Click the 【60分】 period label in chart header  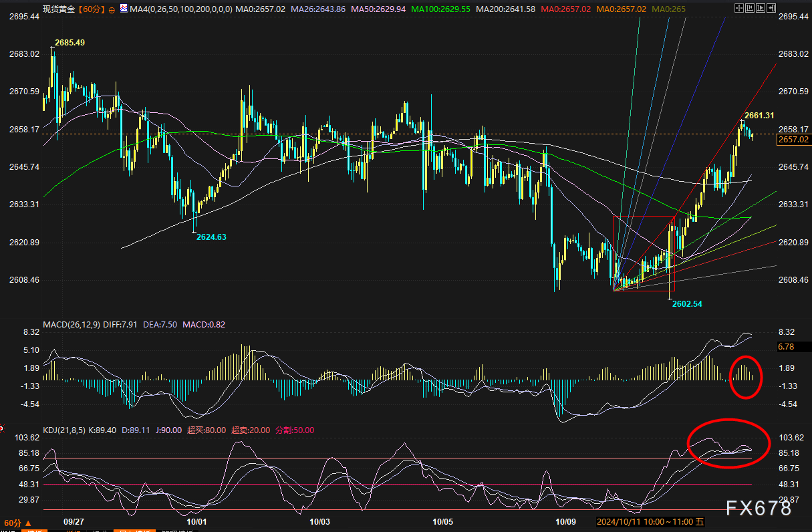coord(92,9)
